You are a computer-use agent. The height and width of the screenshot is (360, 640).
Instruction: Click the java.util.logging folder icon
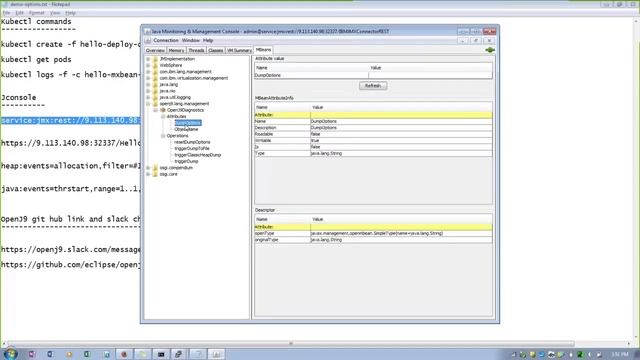(155, 97)
